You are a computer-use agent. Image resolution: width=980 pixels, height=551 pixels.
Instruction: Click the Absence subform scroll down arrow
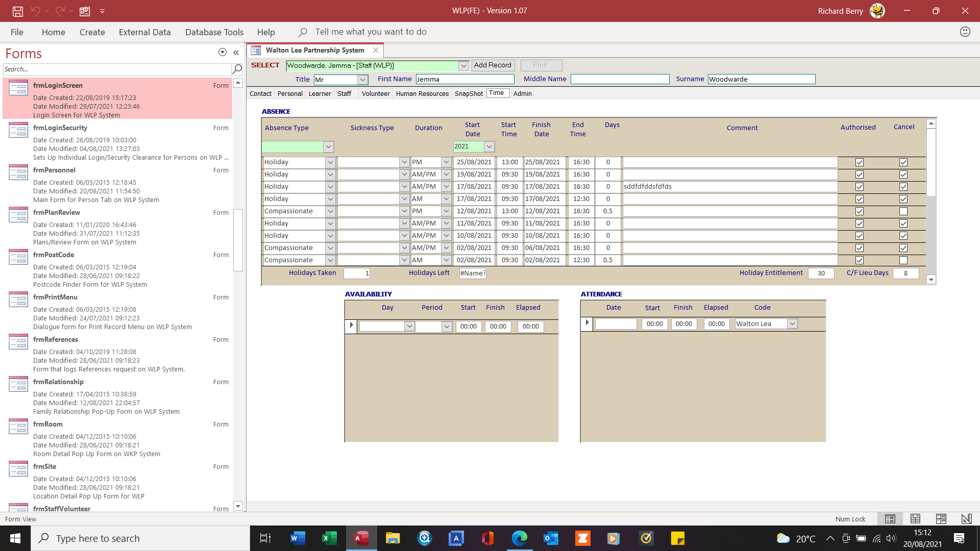tap(931, 280)
